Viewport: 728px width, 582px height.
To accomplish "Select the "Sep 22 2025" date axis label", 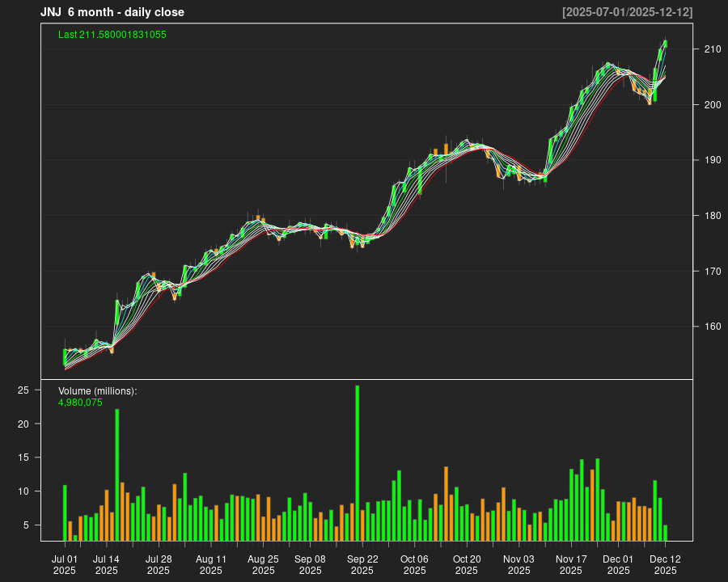I will 362,564.
